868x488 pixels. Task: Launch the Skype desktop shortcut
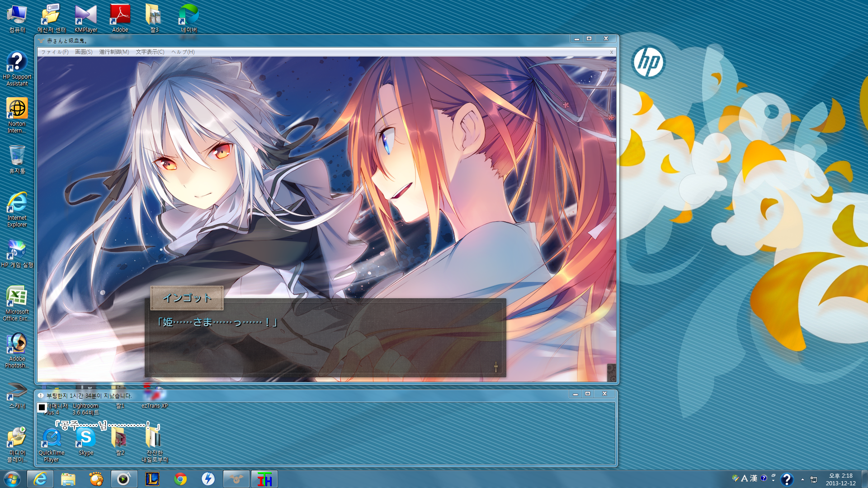(x=86, y=441)
